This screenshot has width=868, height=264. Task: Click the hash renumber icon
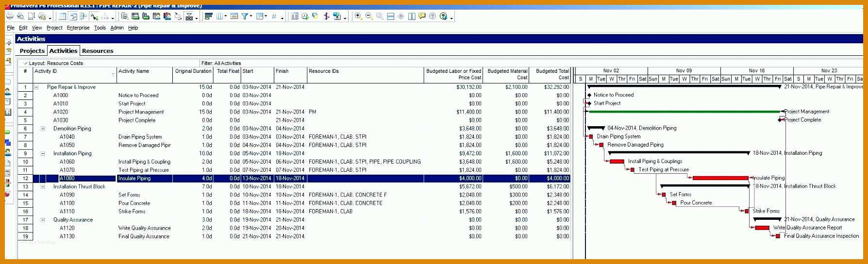(274, 16)
